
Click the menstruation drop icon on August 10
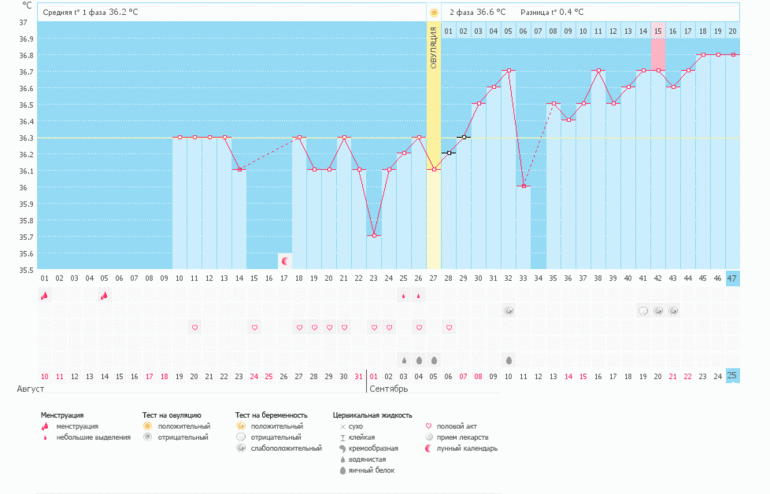coord(44,295)
